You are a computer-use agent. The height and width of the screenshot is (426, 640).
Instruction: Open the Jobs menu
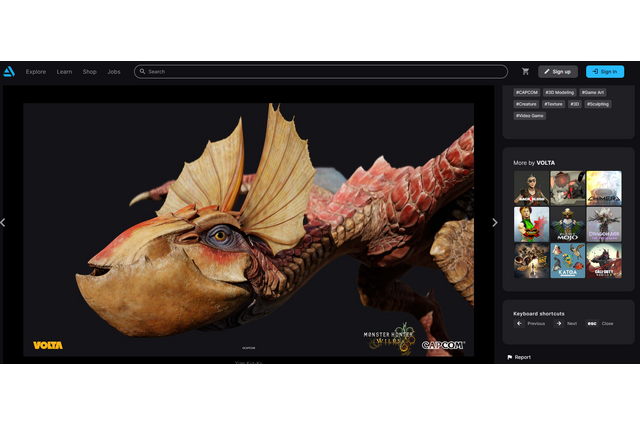(114, 71)
